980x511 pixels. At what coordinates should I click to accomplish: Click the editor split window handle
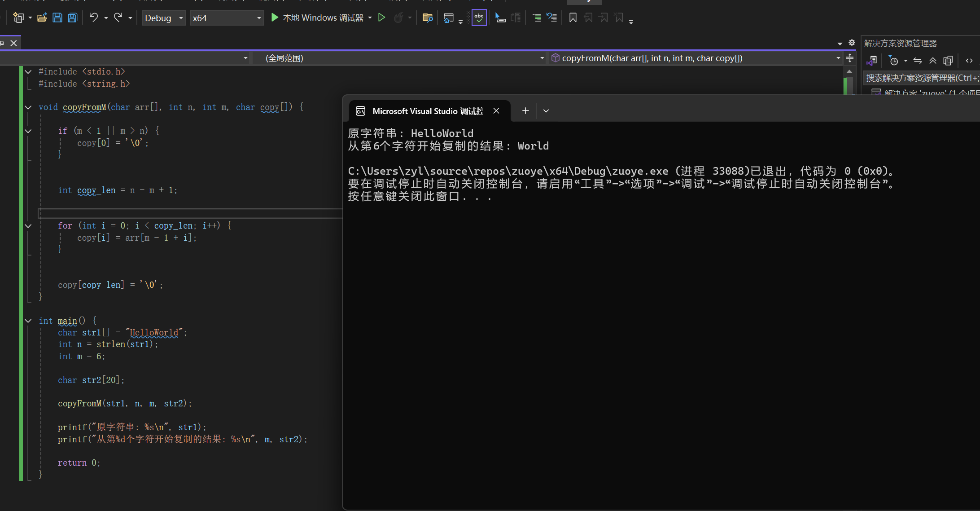(849, 58)
